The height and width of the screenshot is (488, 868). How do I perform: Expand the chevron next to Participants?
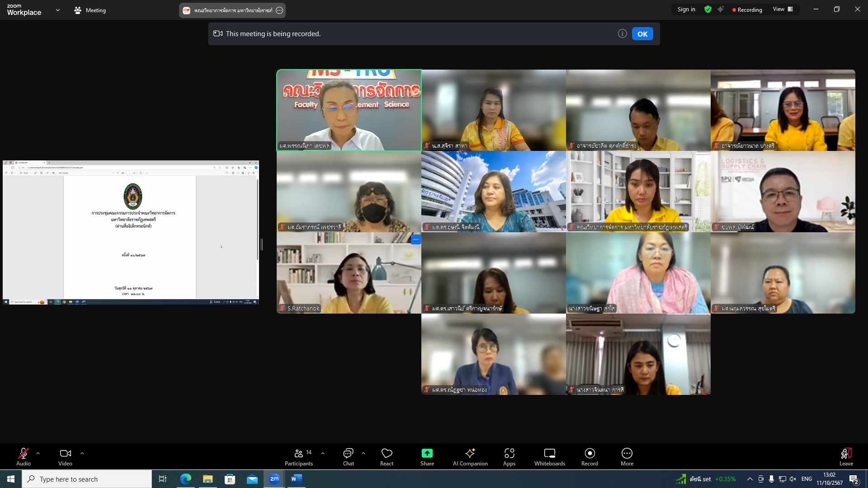323,453
